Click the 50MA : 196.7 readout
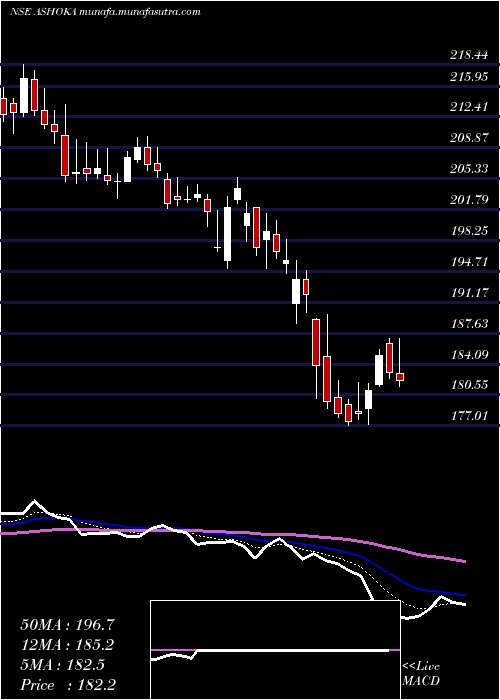This screenshot has height=700, width=500. [x=68, y=625]
